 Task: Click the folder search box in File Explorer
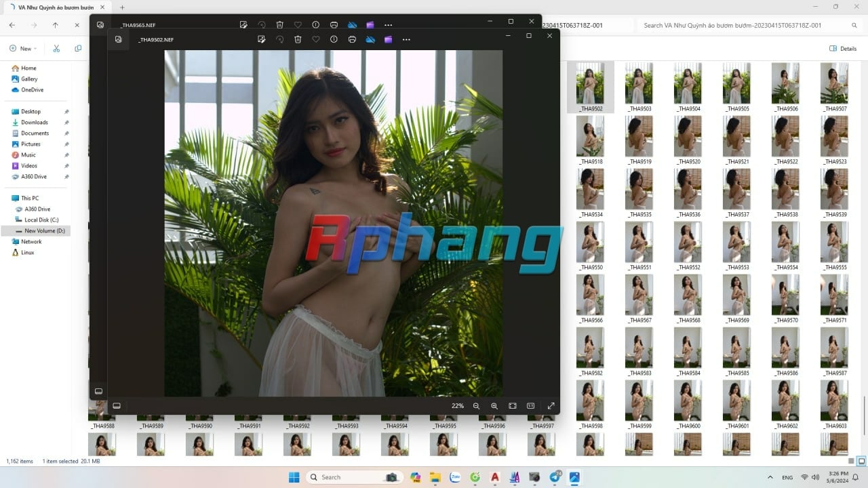tap(749, 25)
